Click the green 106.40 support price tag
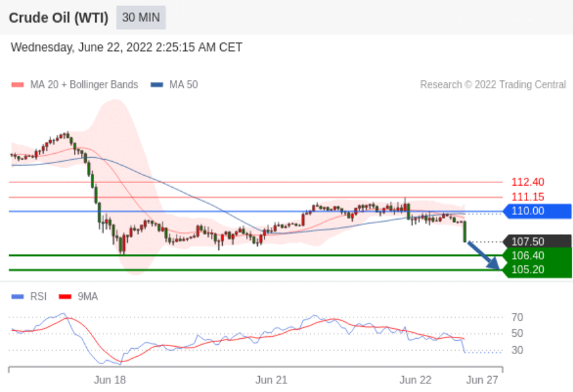This screenshot has width=573, height=392. coord(537,255)
